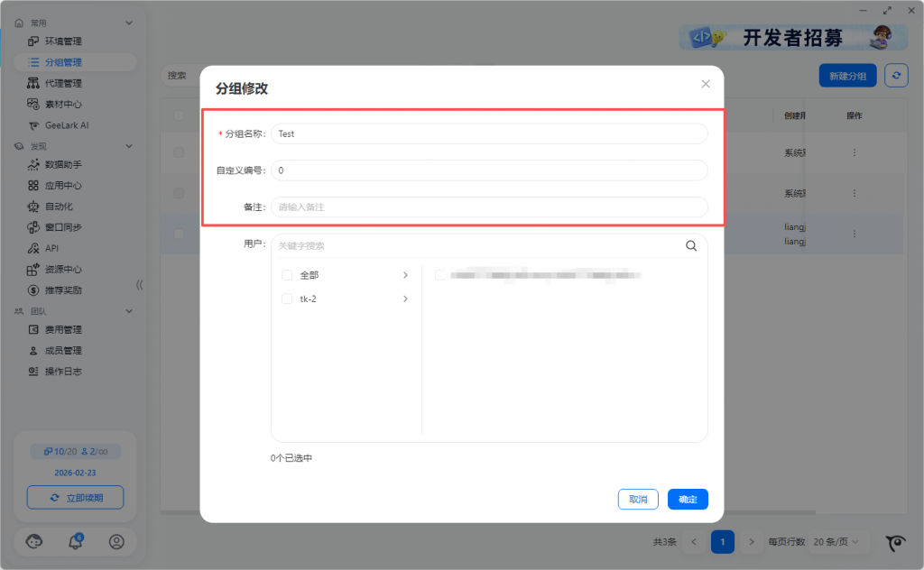Check the tk-2 checkbox
The width and height of the screenshot is (924, 570).
click(287, 299)
